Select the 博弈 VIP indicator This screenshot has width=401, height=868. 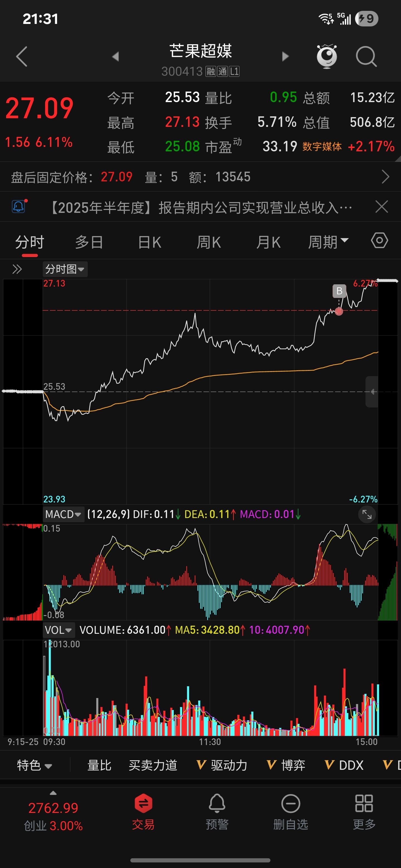click(x=286, y=765)
